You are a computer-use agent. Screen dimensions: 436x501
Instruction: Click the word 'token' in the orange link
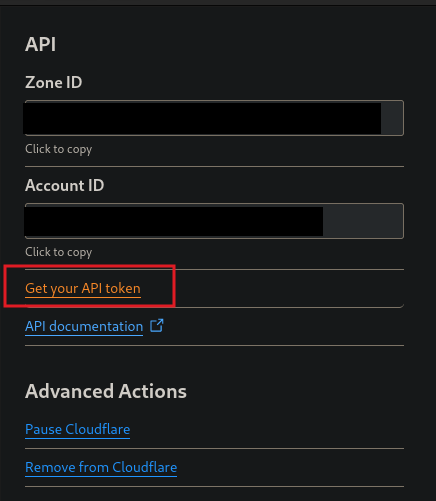click(x=123, y=288)
